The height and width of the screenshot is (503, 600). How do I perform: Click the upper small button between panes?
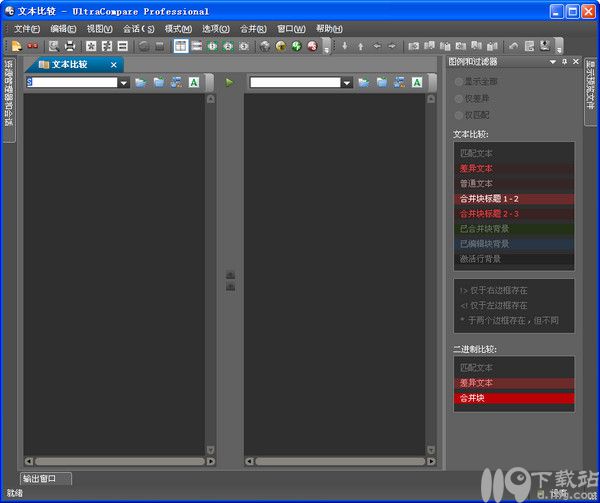(230, 275)
